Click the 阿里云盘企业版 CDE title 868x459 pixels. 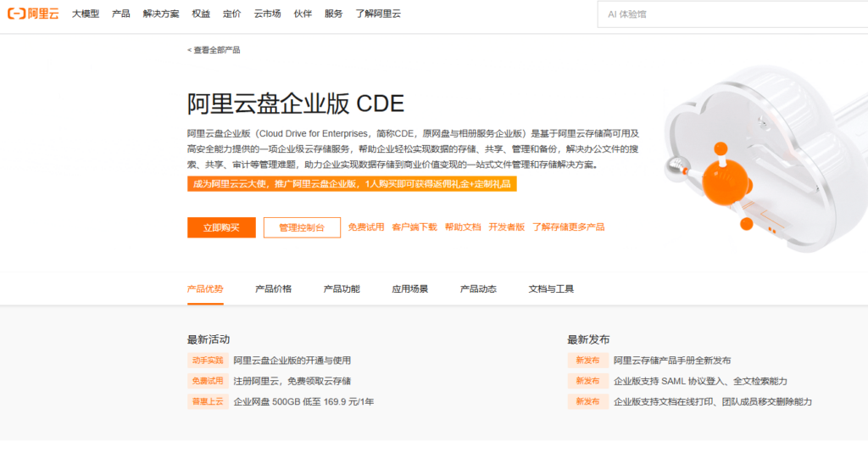pos(296,104)
